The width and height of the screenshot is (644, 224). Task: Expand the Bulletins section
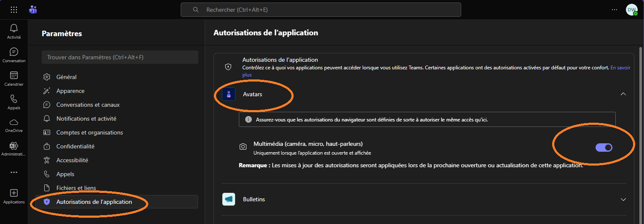pos(623,199)
